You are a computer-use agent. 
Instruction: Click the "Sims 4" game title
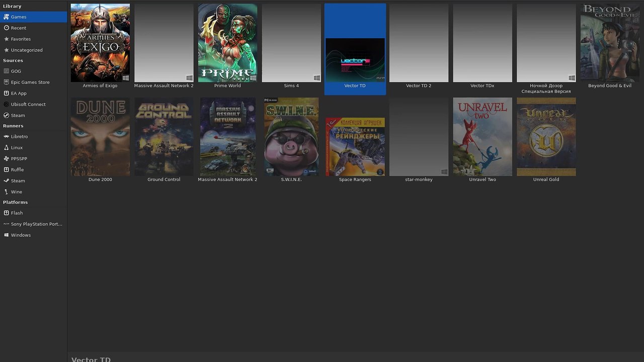[x=291, y=86]
